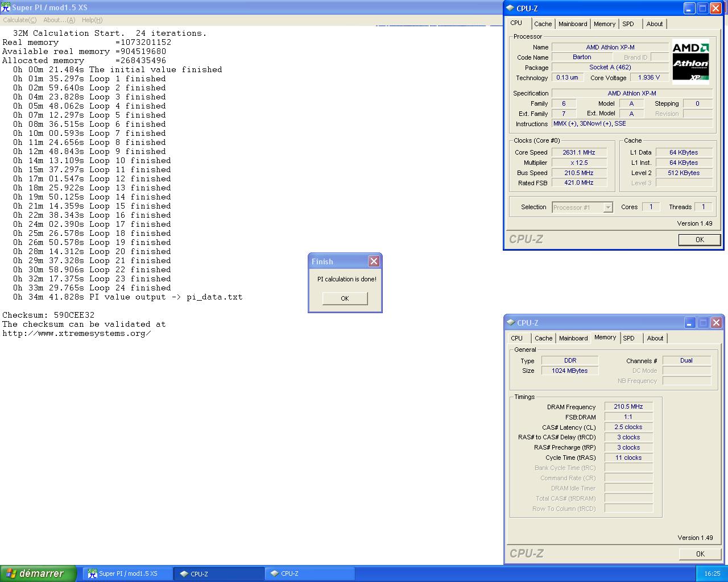Click OK in the bottom CPU-Z window
This screenshot has height=582, width=728.
700,554
